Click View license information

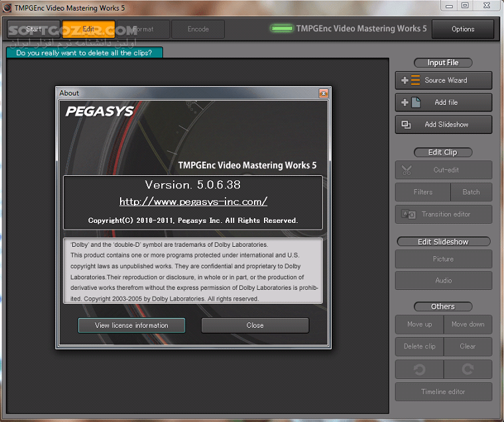131,326
